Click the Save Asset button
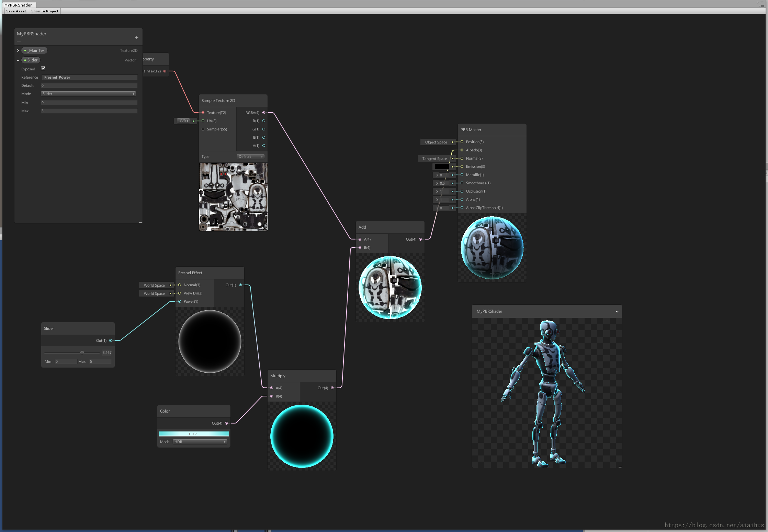 [16, 11]
